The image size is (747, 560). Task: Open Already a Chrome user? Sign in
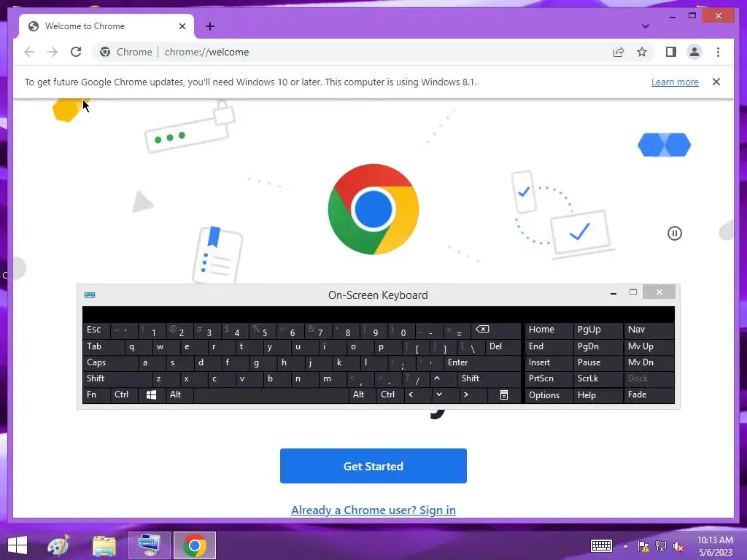[373, 510]
